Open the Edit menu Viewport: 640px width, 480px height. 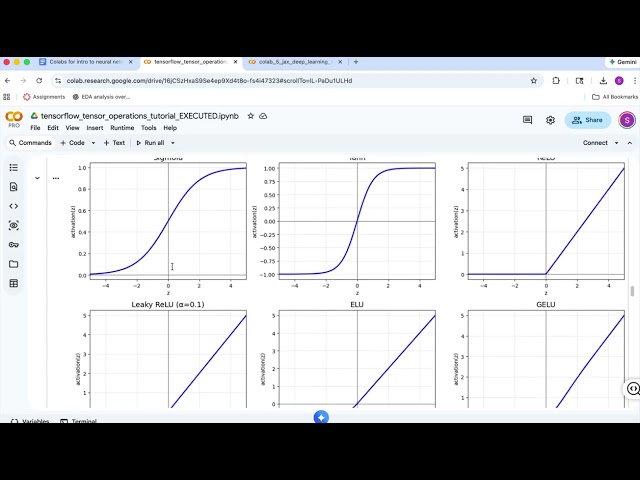[x=53, y=128]
